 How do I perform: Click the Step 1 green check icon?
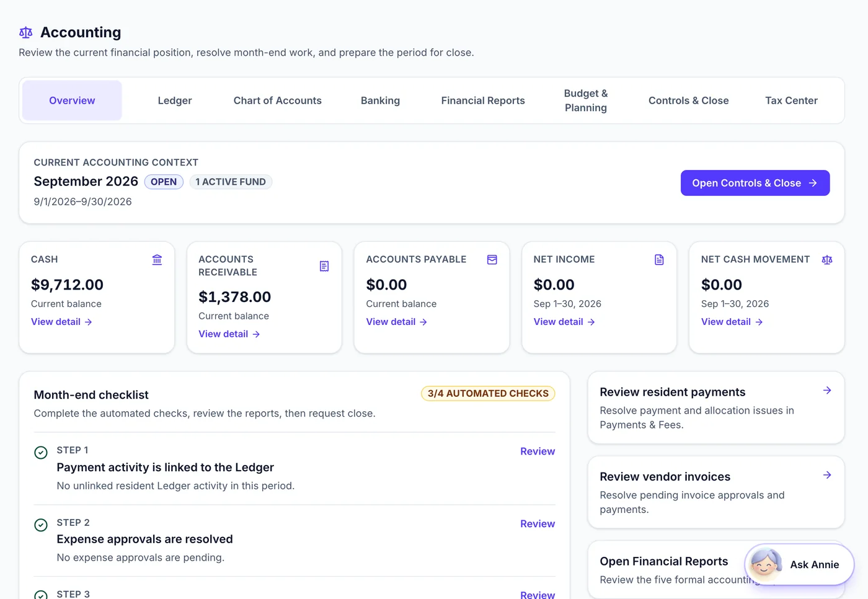coord(41,453)
